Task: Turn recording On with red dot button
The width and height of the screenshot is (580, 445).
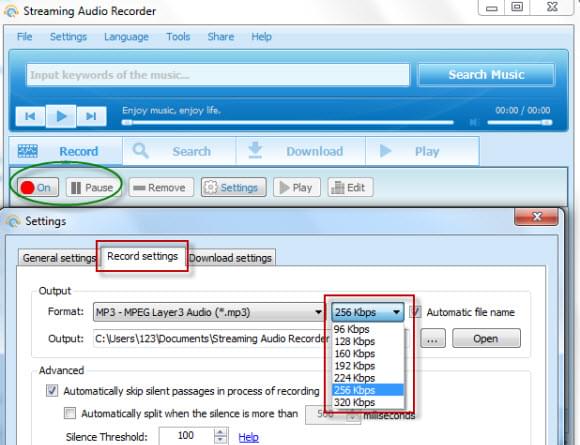Action: [x=37, y=187]
